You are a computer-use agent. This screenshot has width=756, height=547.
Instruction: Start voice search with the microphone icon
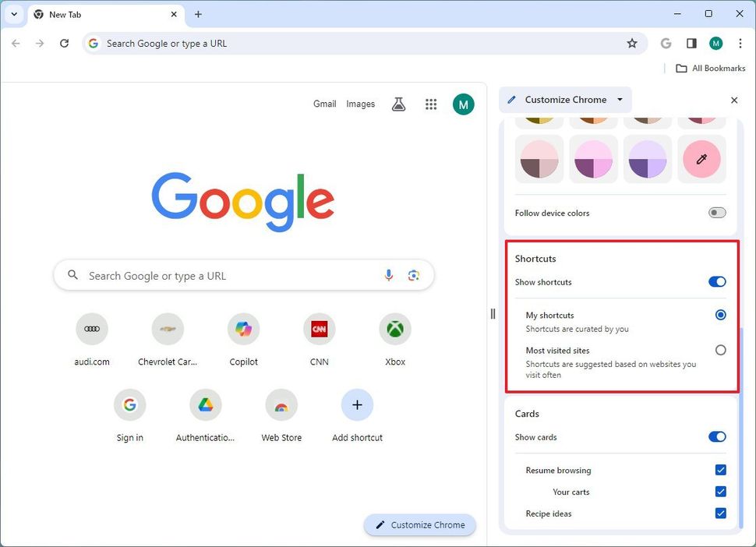click(x=388, y=275)
